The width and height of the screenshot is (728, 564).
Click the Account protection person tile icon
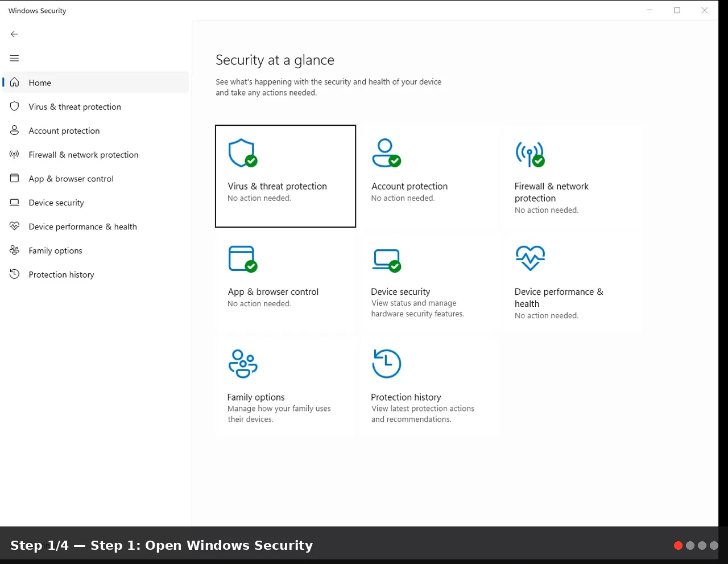coord(386,153)
